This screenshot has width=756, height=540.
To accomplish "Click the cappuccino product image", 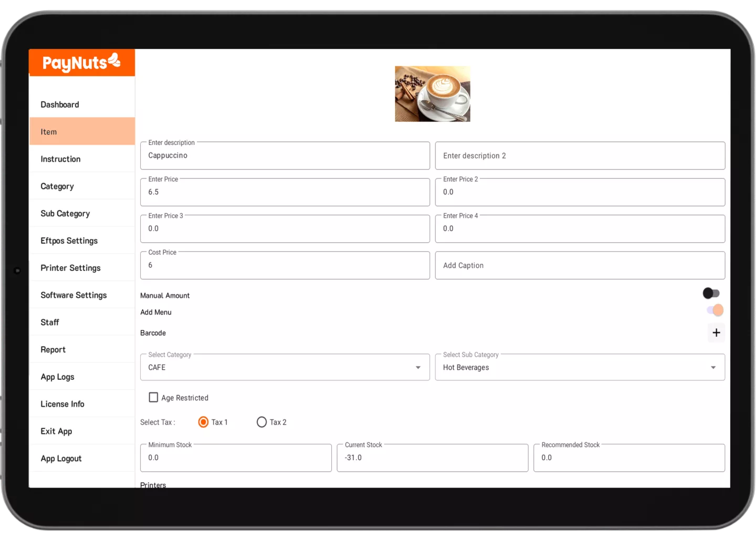I will click(432, 94).
